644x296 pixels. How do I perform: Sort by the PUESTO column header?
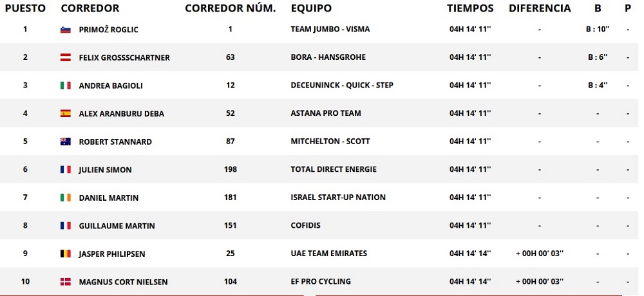(x=25, y=8)
